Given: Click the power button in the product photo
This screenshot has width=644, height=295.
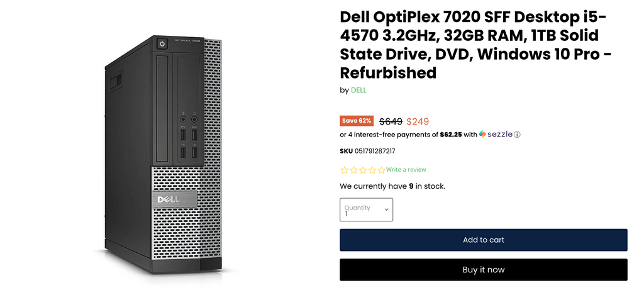Looking at the screenshot, I should pos(162,44).
